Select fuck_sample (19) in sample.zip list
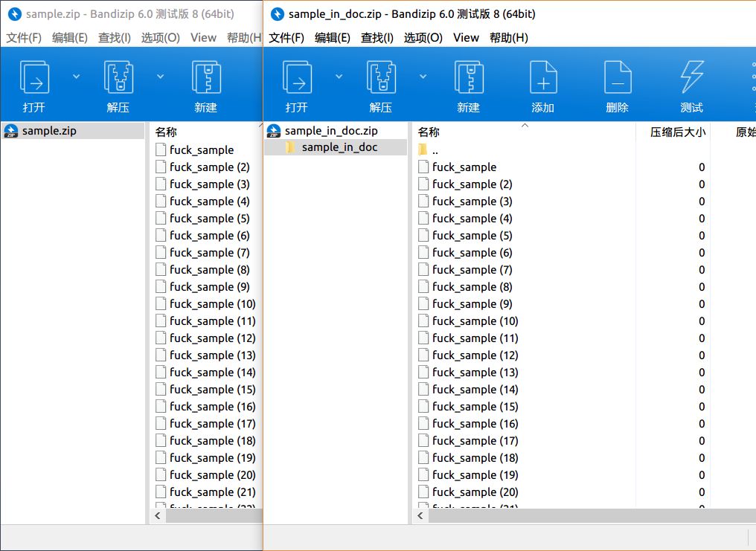This screenshot has width=756, height=551. pos(212,457)
